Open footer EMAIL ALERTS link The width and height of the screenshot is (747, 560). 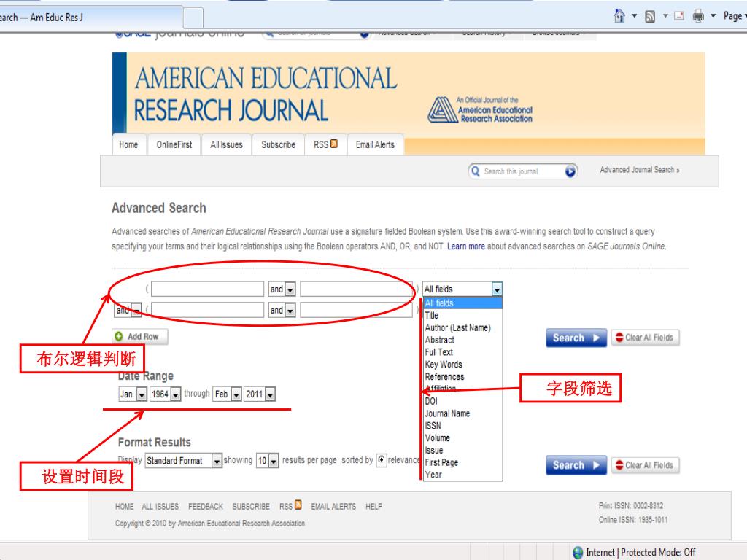click(x=333, y=507)
